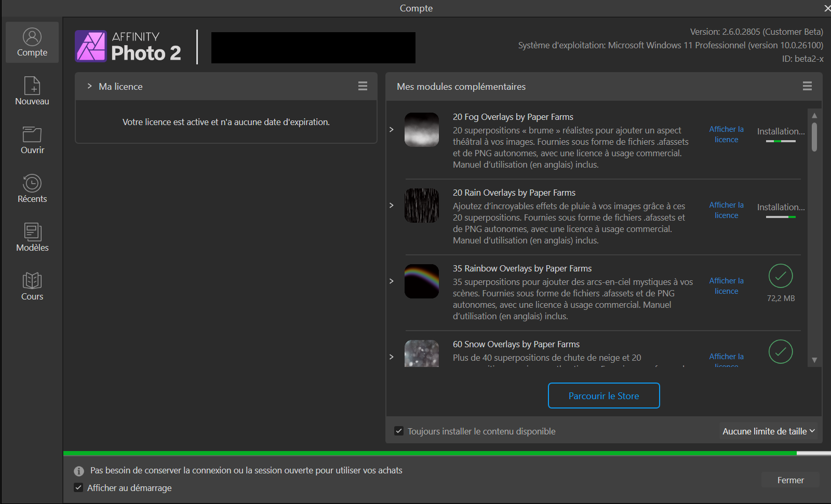Click Fog Overlays installation progress bar
This screenshot has width=831, height=504.
pyautogui.click(x=781, y=141)
